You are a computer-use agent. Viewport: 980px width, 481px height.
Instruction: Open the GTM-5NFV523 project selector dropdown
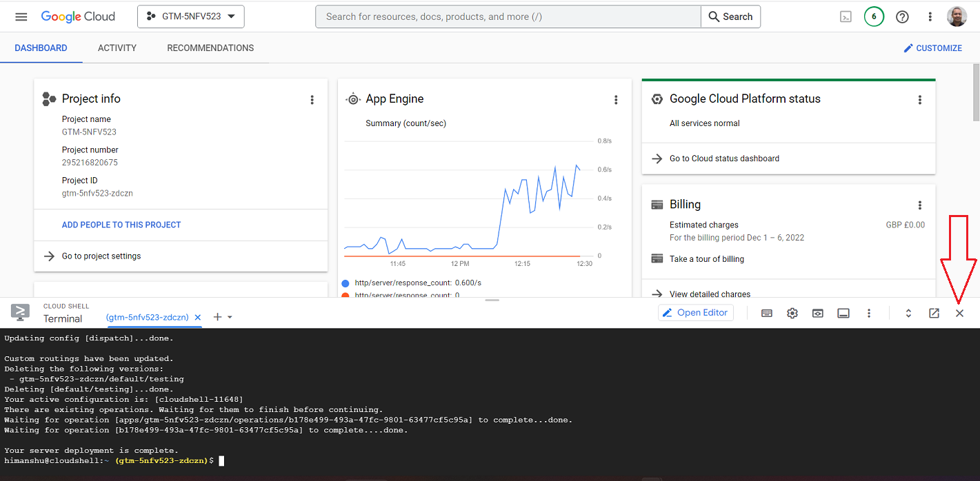[191, 17]
